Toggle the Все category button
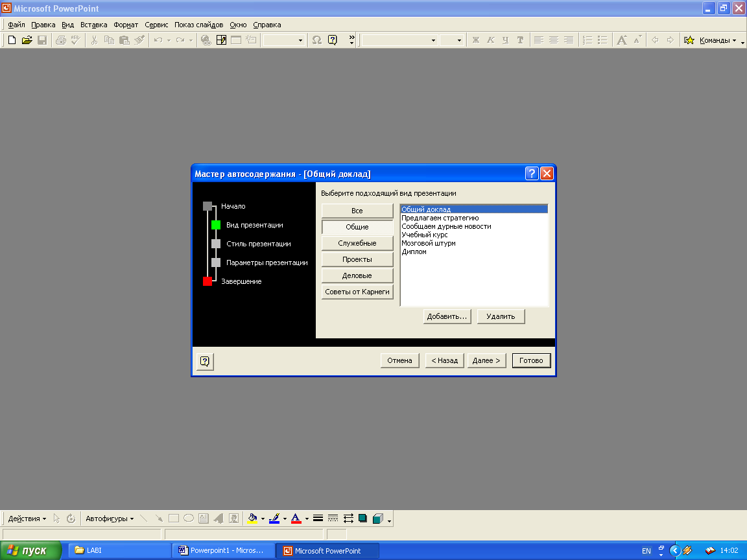The image size is (747, 560). click(x=357, y=211)
